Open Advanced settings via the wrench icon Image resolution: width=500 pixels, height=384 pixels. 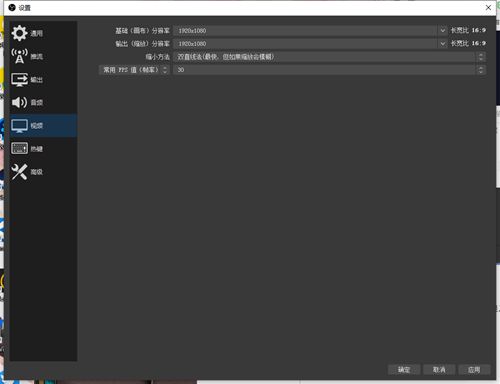click(x=19, y=172)
